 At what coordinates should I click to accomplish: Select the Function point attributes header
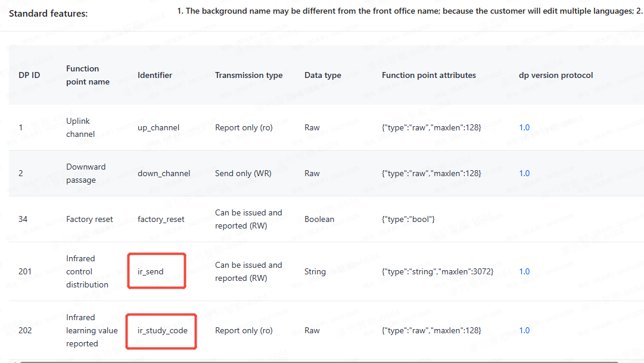[428, 75]
